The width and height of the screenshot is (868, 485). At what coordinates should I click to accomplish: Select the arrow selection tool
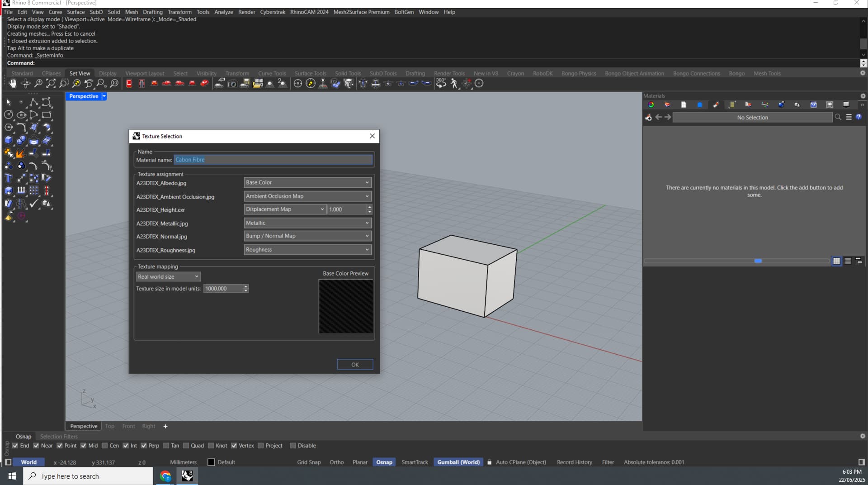click(x=8, y=102)
